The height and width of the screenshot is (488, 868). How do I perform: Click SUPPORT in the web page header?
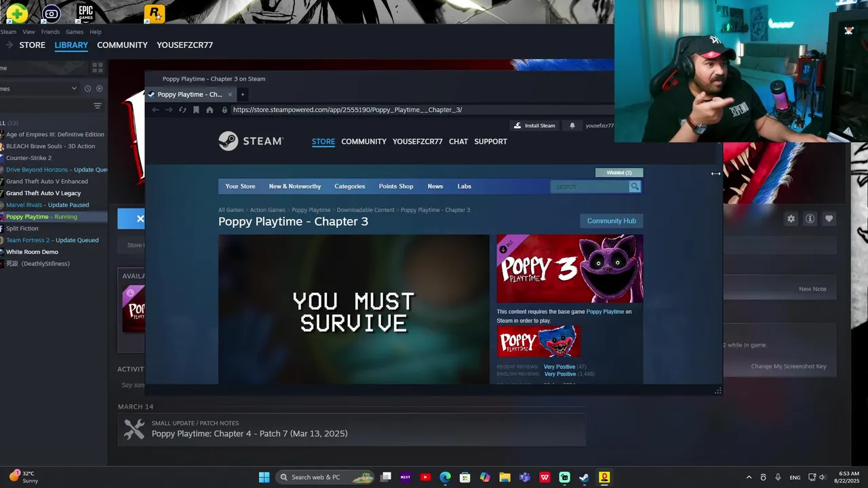491,142
